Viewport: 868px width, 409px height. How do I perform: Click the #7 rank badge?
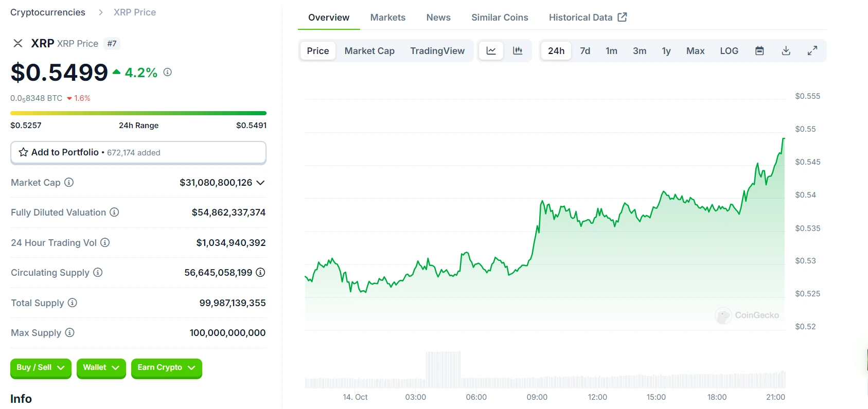112,44
